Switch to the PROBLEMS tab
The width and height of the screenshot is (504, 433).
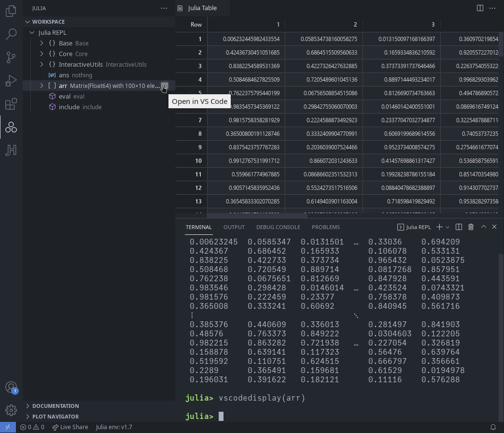point(325,227)
